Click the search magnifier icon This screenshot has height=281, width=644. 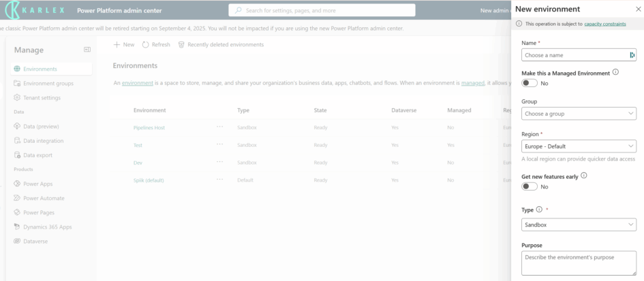coord(239,11)
